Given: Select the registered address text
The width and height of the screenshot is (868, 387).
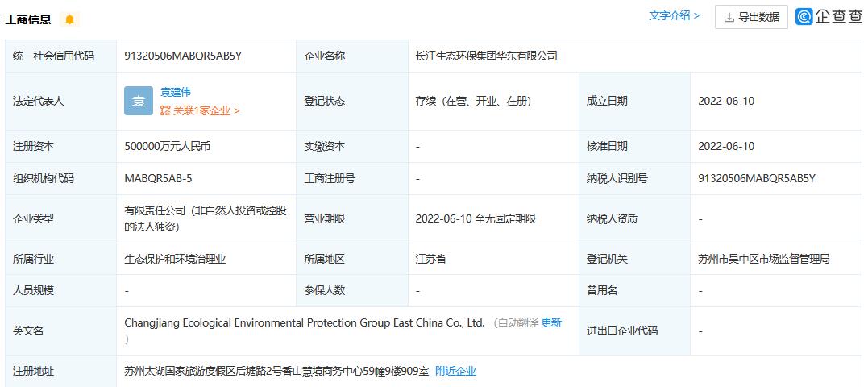Looking at the screenshot, I should click(276, 371).
